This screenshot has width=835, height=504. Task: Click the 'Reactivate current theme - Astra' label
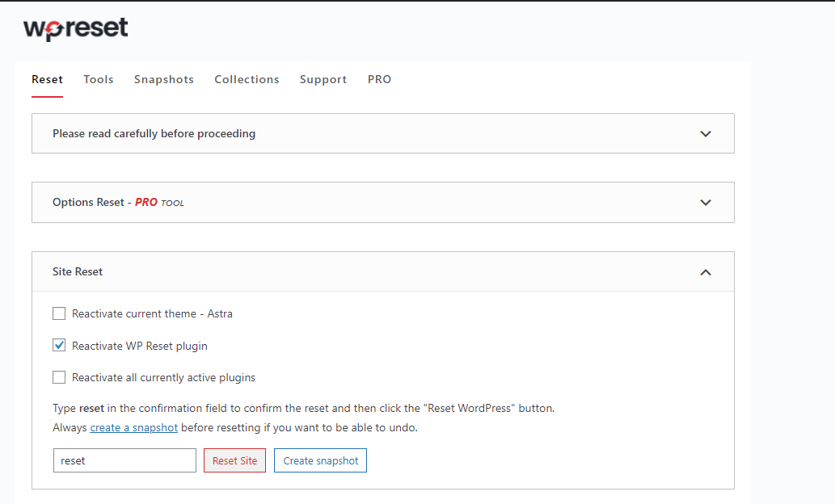152,313
